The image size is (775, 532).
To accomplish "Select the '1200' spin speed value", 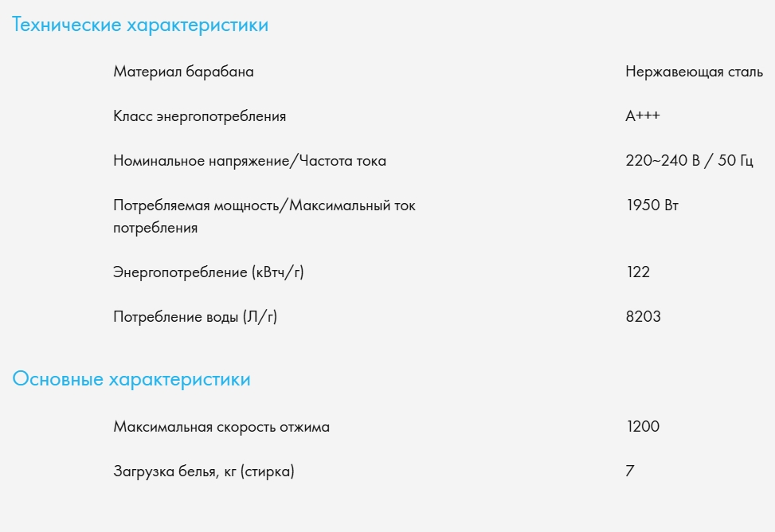I will pos(643,428).
